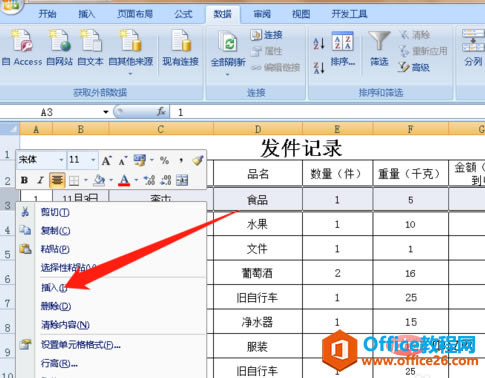Increase font size in mini toolbar
Screen dimensions: 485x378
pos(107,161)
